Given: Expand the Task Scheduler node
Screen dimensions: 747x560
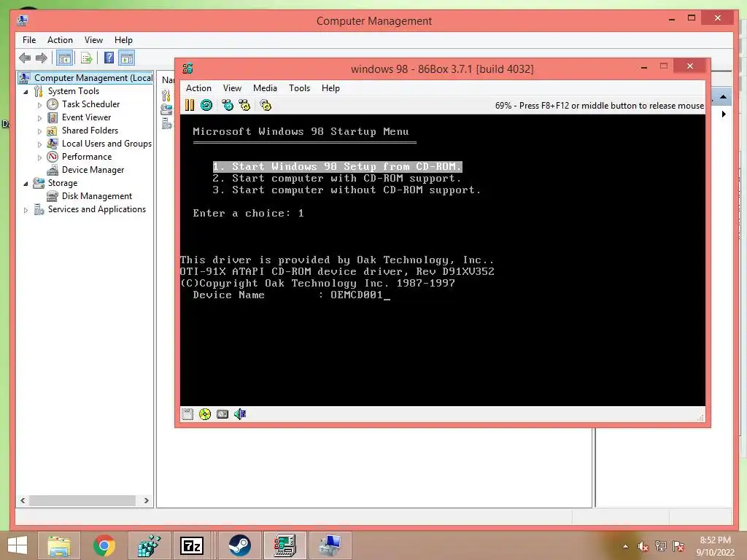Looking at the screenshot, I should (x=39, y=105).
